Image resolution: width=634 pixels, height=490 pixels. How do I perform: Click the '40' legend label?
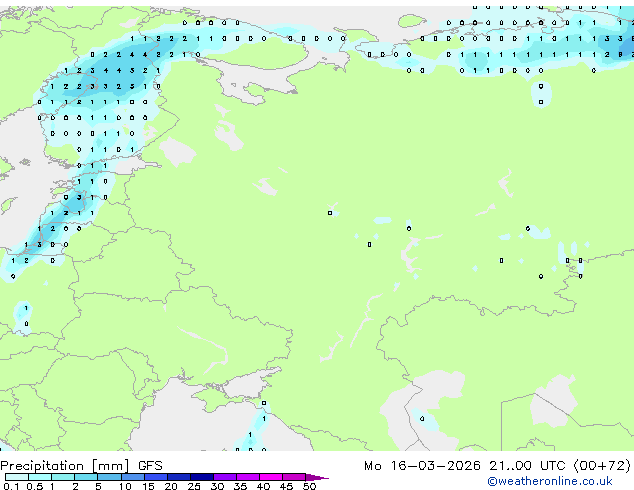(x=263, y=486)
